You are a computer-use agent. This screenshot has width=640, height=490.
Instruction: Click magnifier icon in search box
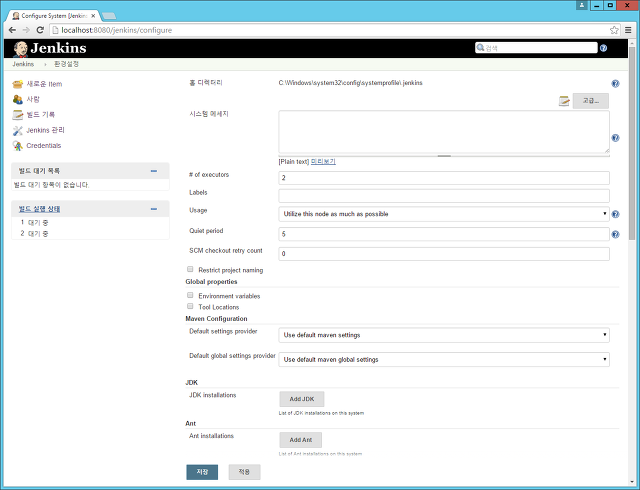480,48
